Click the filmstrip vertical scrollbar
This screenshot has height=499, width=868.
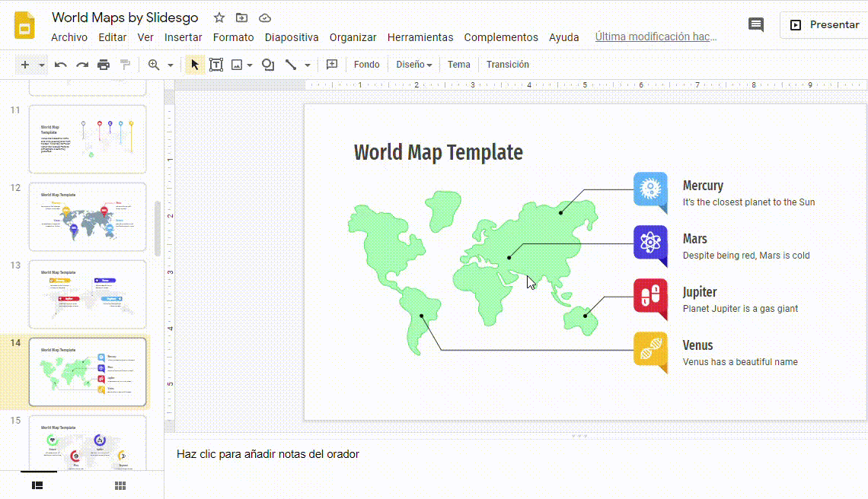pyautogui.click(x=158, y=228)
